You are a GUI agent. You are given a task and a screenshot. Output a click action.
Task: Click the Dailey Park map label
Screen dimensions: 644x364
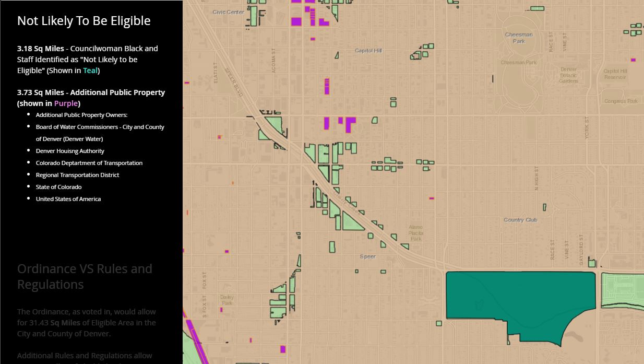227,300
